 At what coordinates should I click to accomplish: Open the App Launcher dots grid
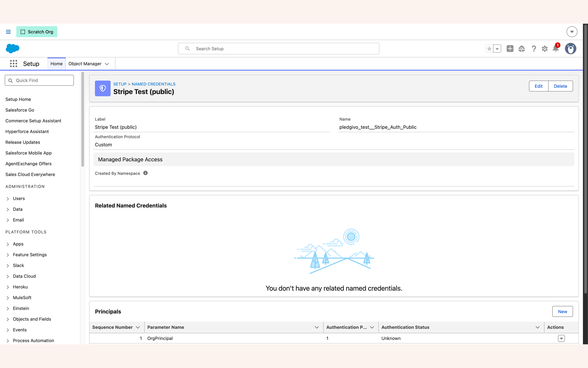click(x=14, y=64)
